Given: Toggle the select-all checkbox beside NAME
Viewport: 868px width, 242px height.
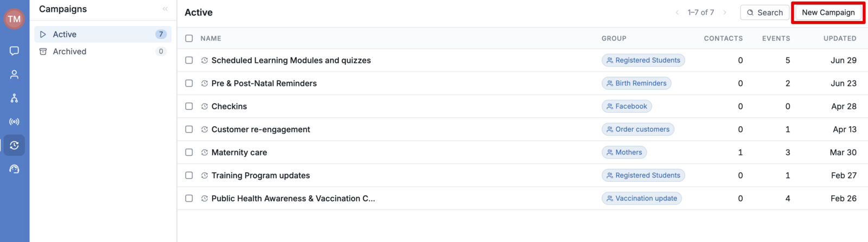Looking at the screenshot, I should [x=189, y=38].
